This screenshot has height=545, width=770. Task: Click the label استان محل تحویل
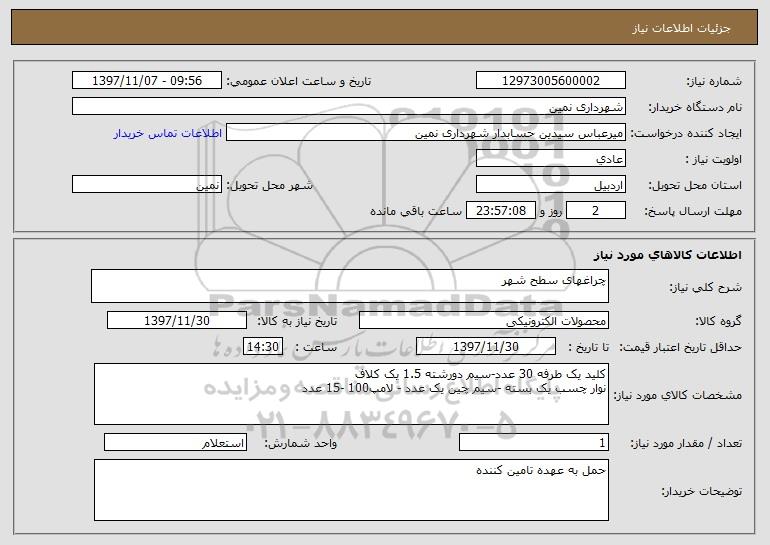coord(695,186)
